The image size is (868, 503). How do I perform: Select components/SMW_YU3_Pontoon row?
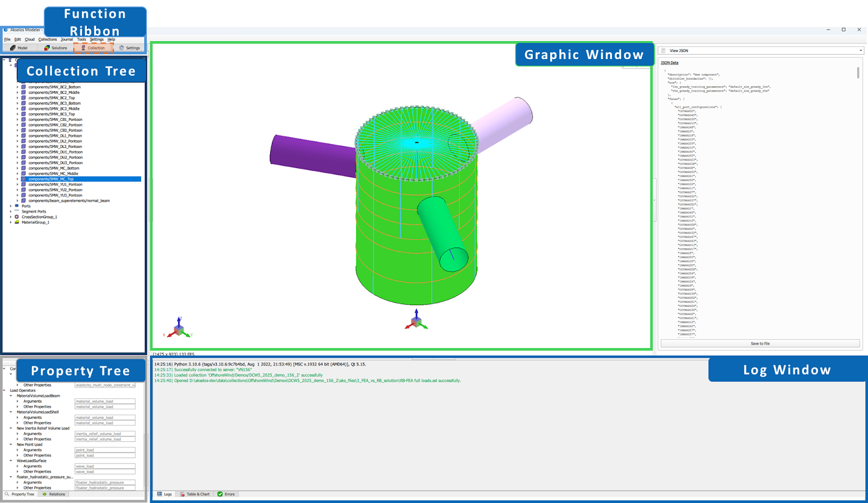click(55, 195)
